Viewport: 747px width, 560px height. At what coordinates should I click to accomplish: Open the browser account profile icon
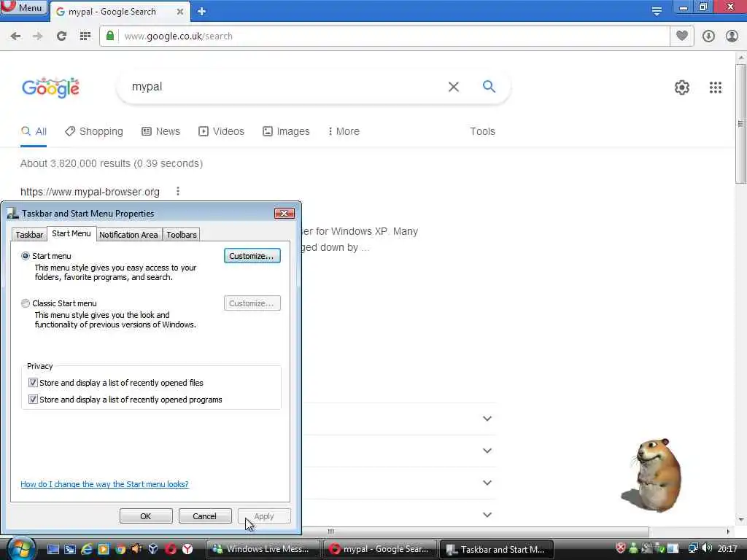[732, 36]
